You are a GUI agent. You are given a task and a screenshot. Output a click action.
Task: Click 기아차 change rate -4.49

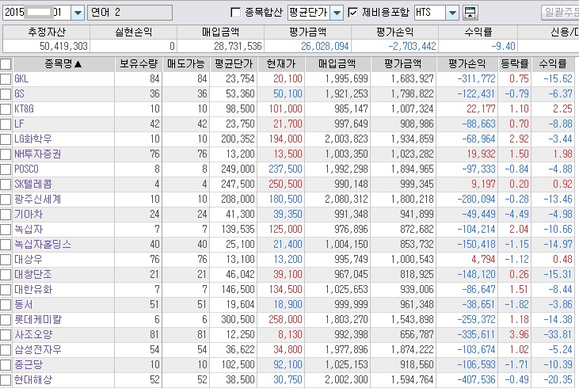516,215
